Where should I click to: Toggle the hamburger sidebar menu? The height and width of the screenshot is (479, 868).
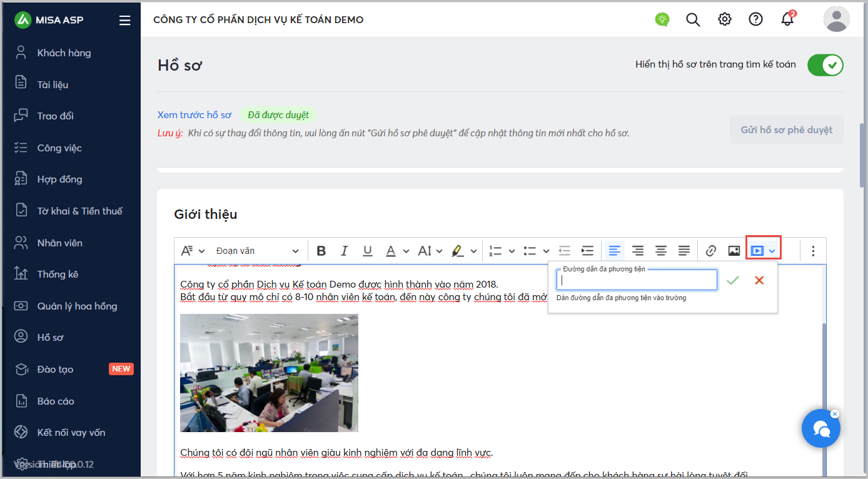(x=125, y=20)
